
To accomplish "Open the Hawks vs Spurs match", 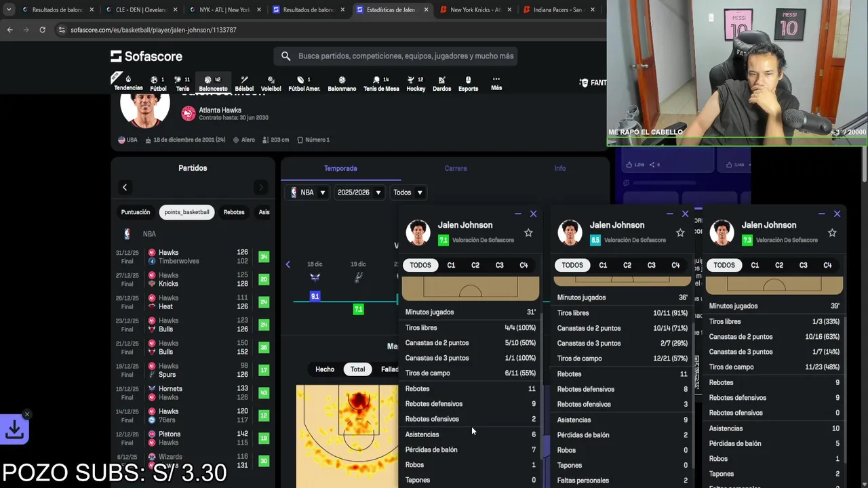I will [x=193, y=370].
